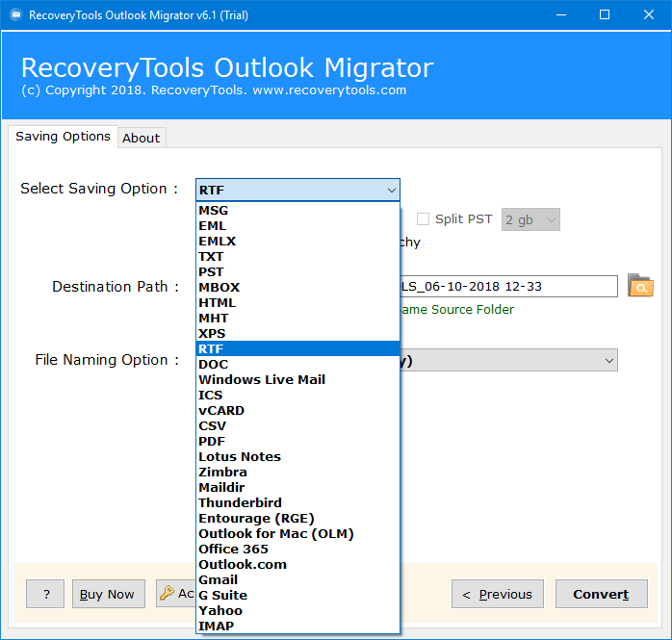Choose MSG from the saving list
This screenshot has height=640, width=672.
297,211
